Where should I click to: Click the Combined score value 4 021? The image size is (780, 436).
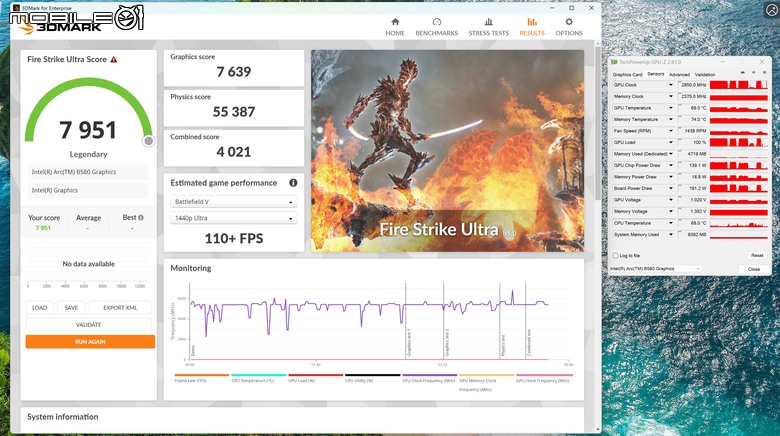pos(234,152)
